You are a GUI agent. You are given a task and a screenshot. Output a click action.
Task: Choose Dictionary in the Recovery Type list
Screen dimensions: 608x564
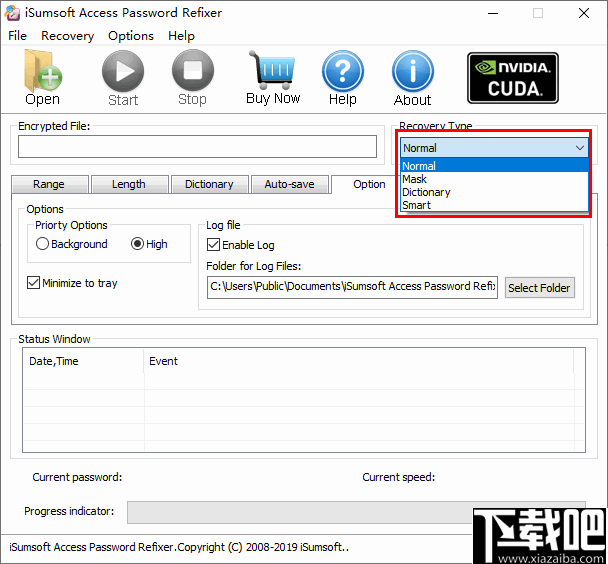494,192
